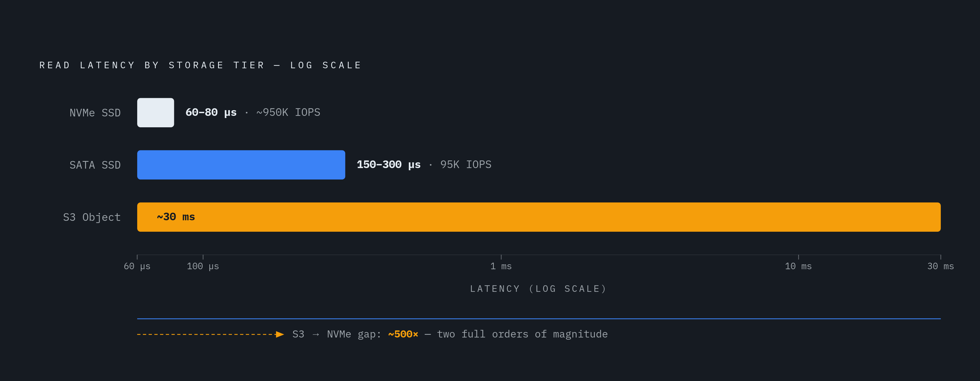Click the 'two full orders of magnitude' text

[522, 334]
